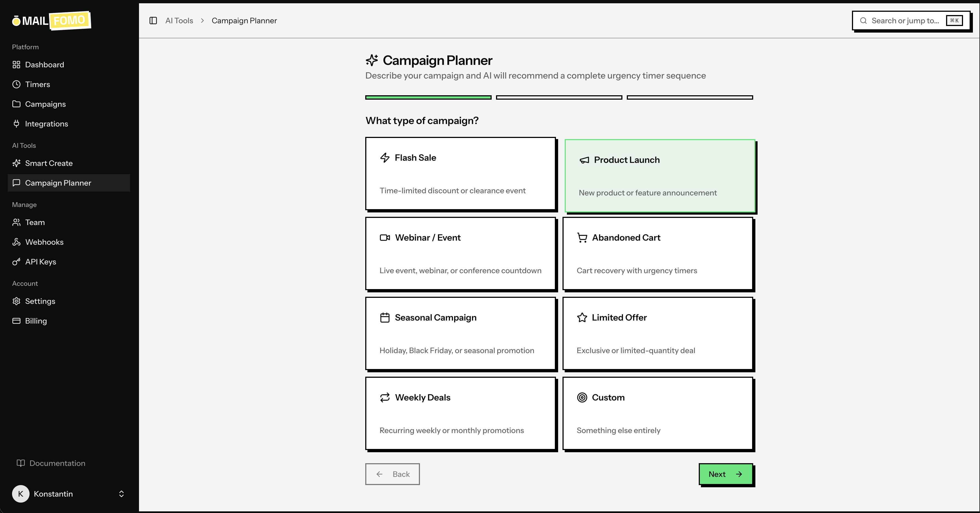980x513 pixels.
Task: Pick the Custom campaign type card
Action: click(x=657, y=413)
